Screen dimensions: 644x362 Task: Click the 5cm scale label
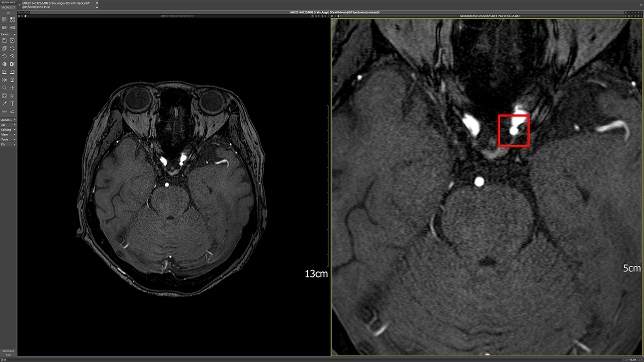(632, 268)
